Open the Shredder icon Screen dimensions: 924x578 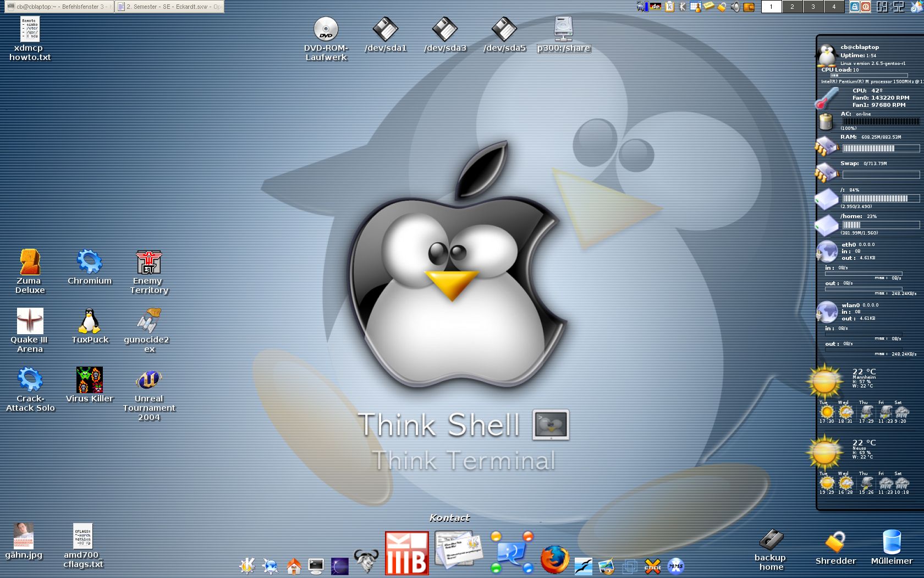tap(835, 547)
